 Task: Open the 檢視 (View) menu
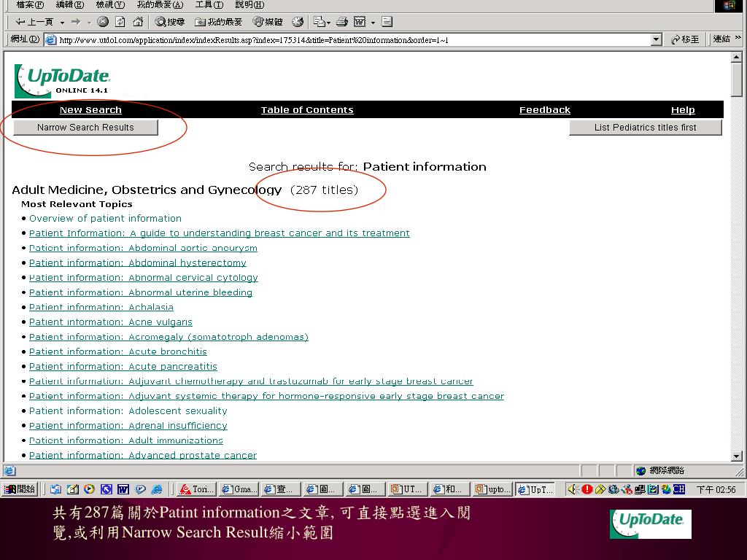click(109, 4)
